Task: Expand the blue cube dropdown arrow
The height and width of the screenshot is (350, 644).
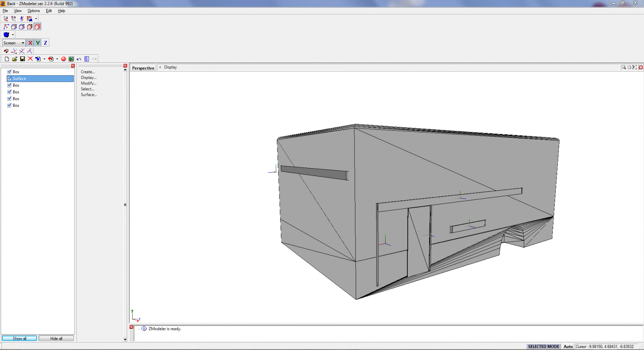Action: pyautogui.click(x=13, y=35)
